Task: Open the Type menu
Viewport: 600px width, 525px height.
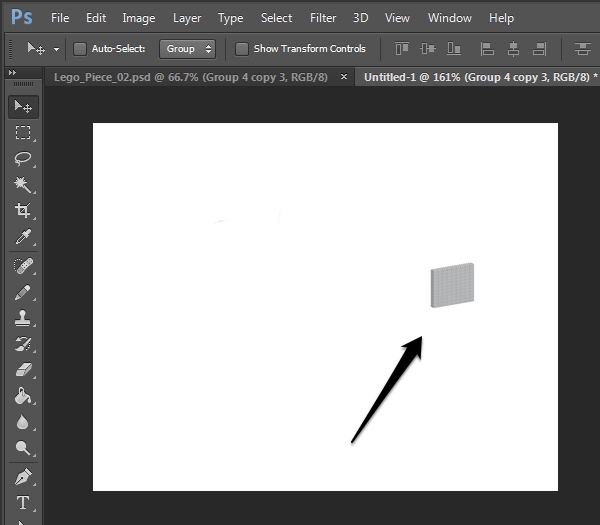Action: [x=230, y=18]
